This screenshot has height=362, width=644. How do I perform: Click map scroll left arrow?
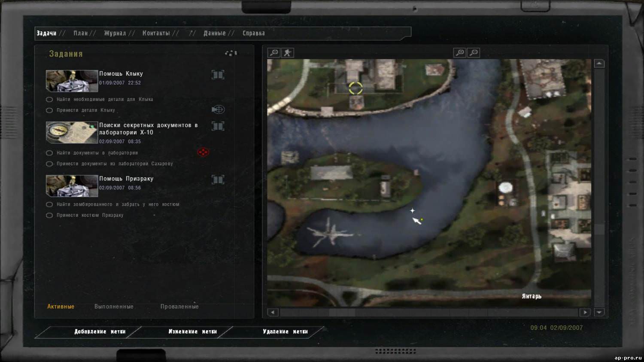point(273,312)
